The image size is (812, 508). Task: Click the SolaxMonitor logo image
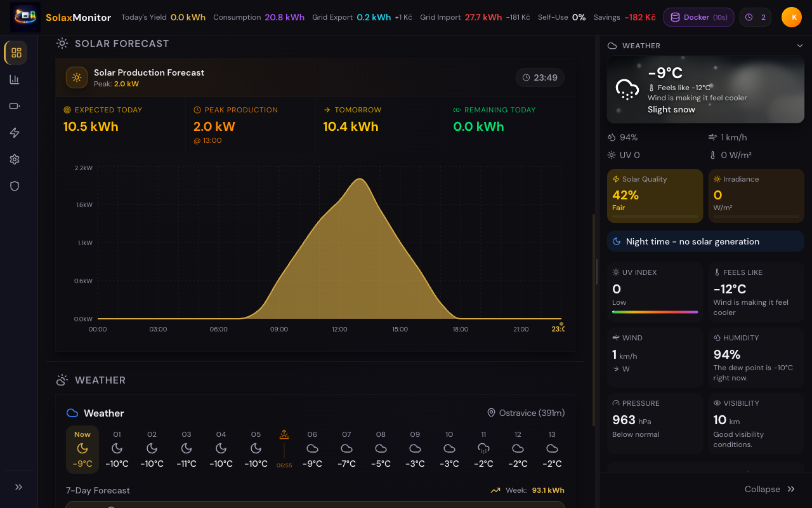coord(25,17)
